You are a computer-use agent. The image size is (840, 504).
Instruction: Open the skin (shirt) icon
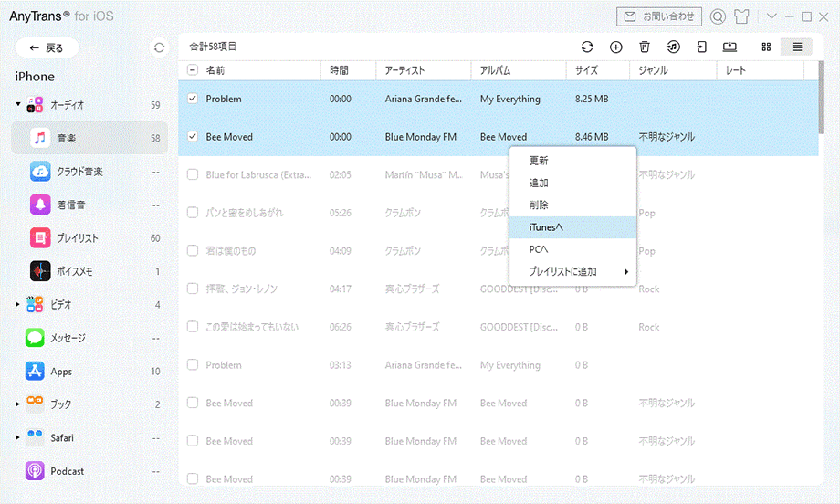click(x=742, y=16)
